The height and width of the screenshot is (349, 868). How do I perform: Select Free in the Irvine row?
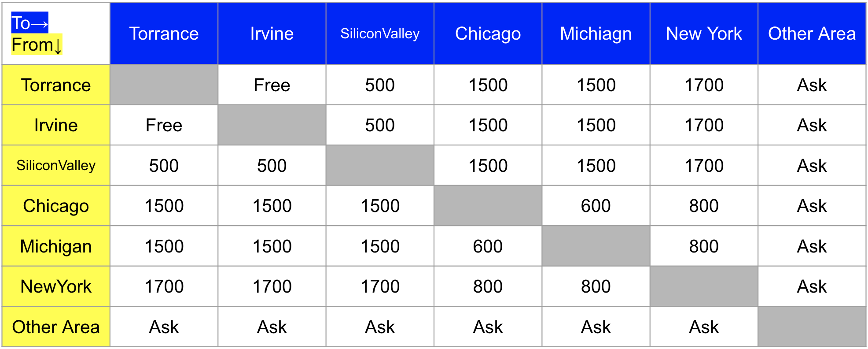click(164, 125)
